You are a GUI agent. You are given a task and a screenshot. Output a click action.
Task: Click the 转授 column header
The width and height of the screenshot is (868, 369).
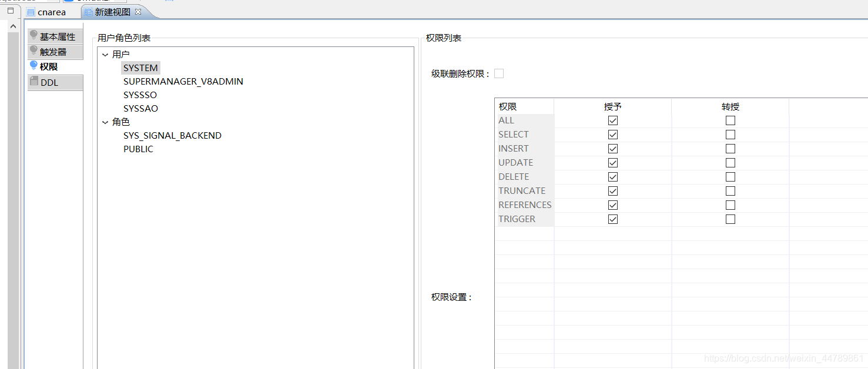(x=730, y=106)
